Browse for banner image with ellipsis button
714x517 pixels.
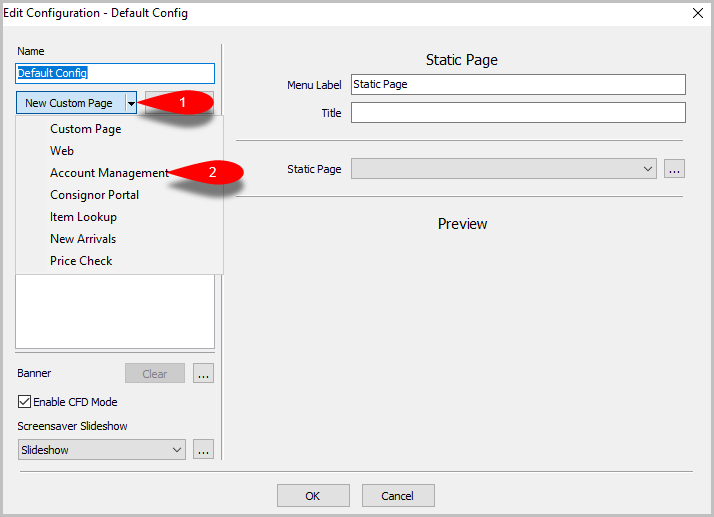pyautogui.click(x=203, y=374)
